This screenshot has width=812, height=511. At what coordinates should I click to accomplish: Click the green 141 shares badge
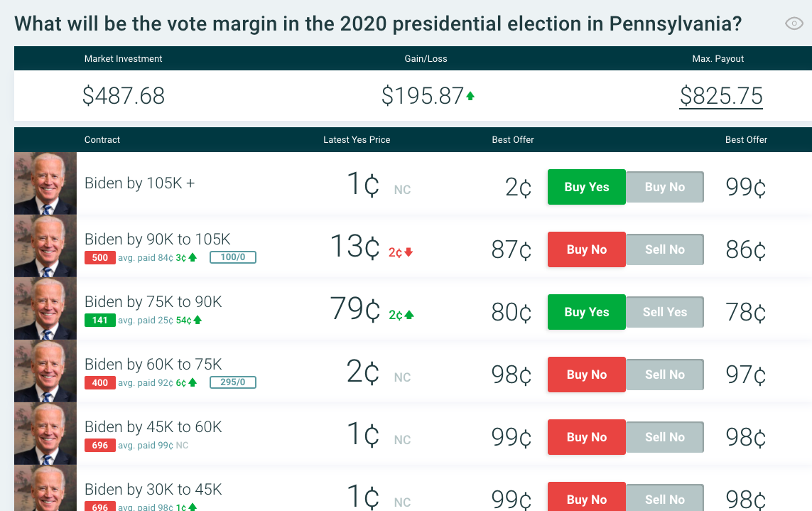coord(100,320)
